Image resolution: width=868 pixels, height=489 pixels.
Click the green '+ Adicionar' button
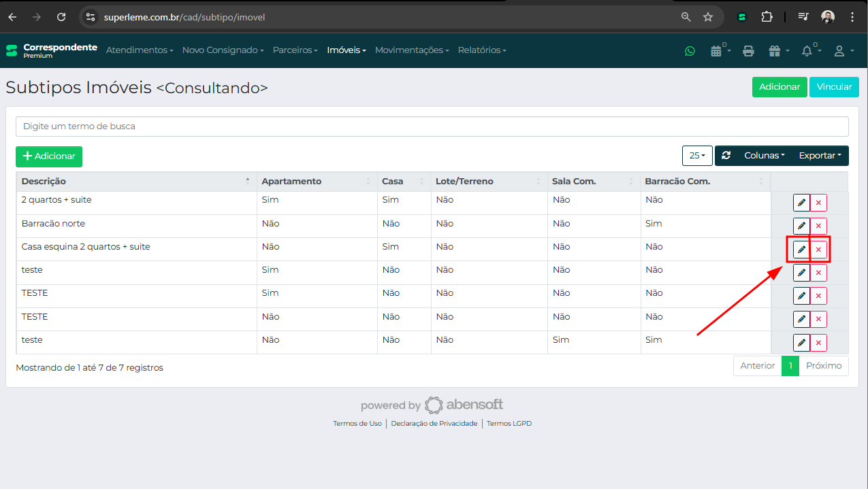49,156
